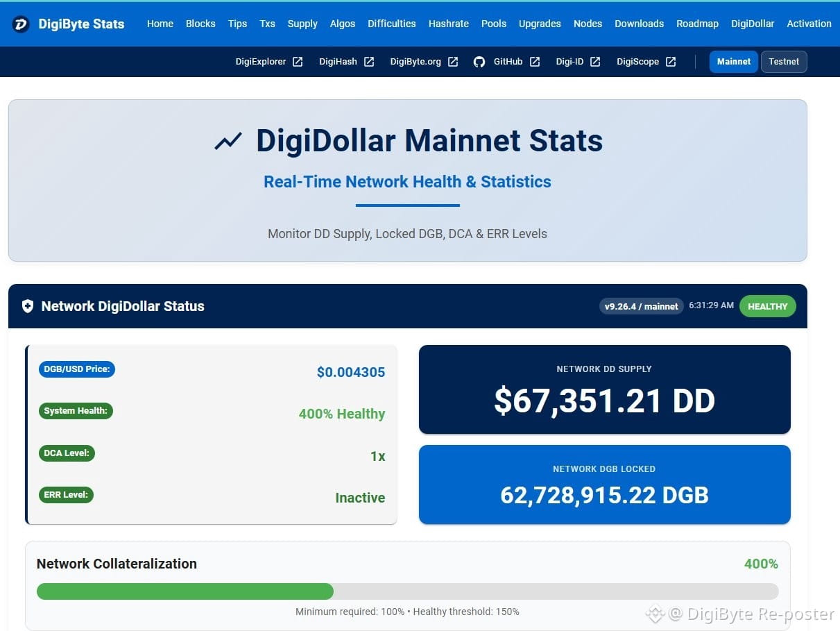Go to the Difficulties page
The height and width of the screenshot is (631, 840).
pyautogui.click(x=392, y=24)
